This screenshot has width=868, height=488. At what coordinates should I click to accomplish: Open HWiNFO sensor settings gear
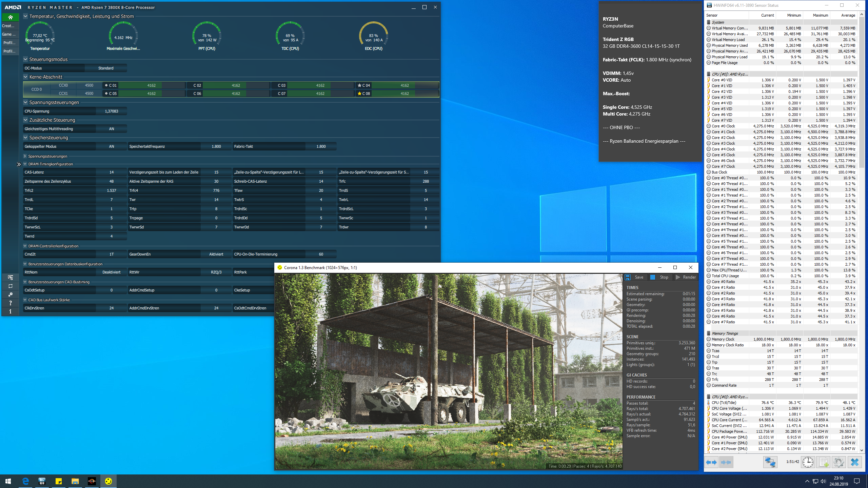[x=839, y=462]
